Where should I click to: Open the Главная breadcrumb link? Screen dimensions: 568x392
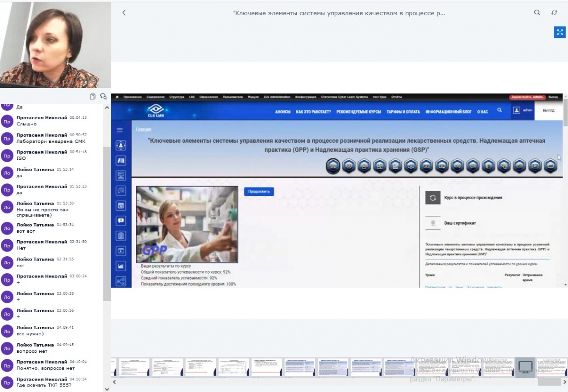pyautogui.click(x=143, y=129)
